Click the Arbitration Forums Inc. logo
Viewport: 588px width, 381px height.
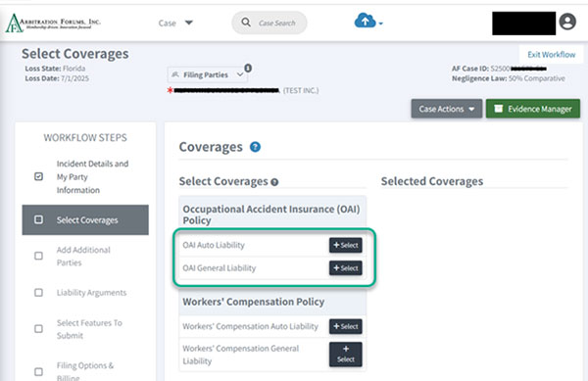pos(53,23)
